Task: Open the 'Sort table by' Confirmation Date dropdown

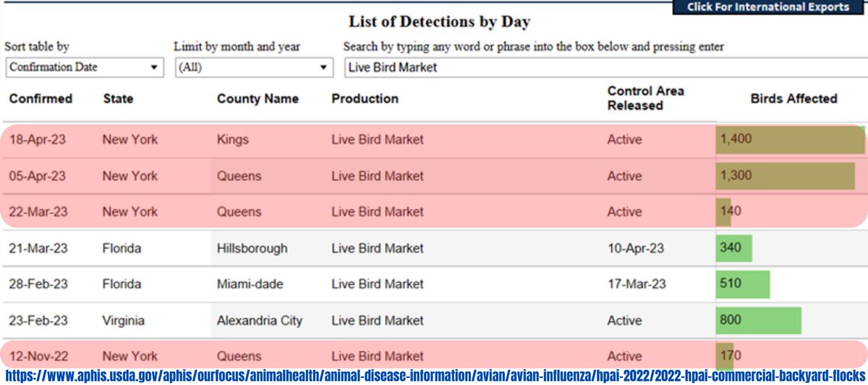Action: [x=84, y=67]
